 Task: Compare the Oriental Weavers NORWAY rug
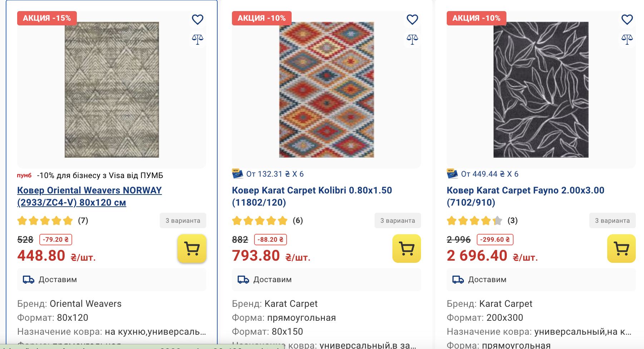click(x=198, y=39)
